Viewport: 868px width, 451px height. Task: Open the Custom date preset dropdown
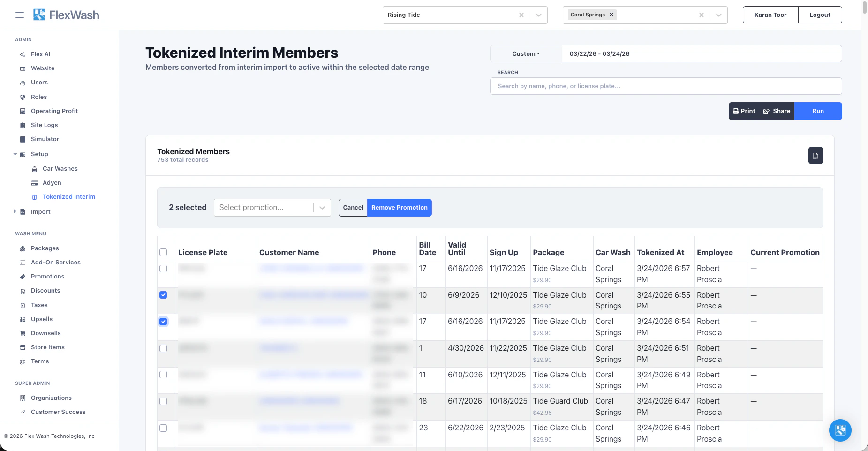[x=526, y=54]
